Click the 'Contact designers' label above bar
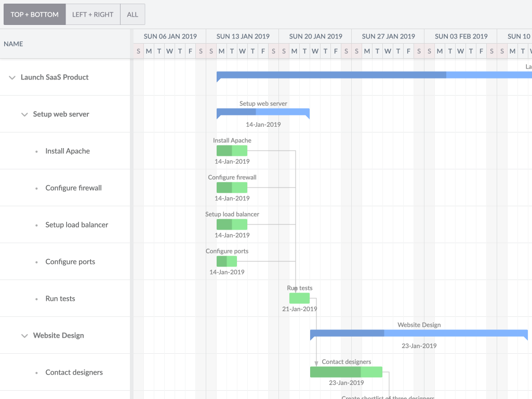Viewport: 532px width, 399px height. [347, 362]
